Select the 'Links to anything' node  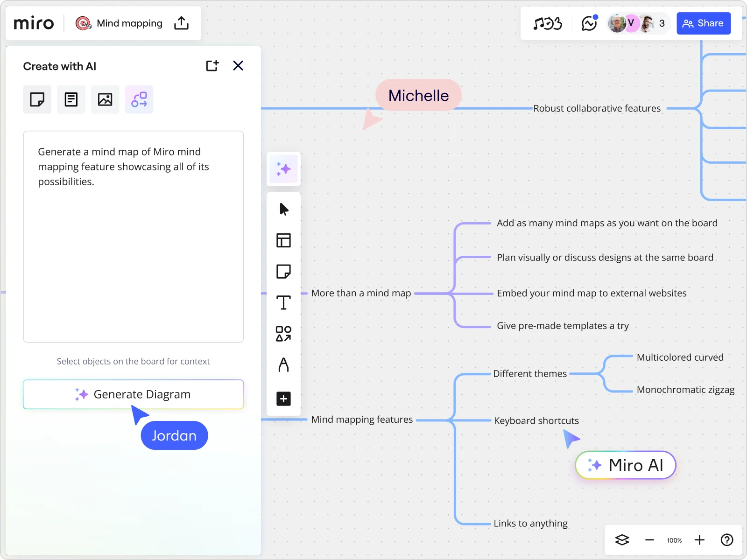(x=531, y=524)
